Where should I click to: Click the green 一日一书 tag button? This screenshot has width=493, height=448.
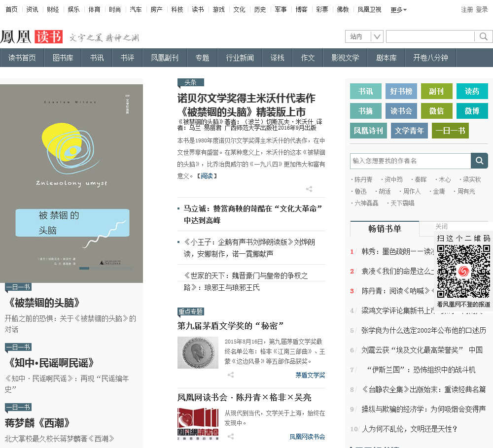pos(450,131)
